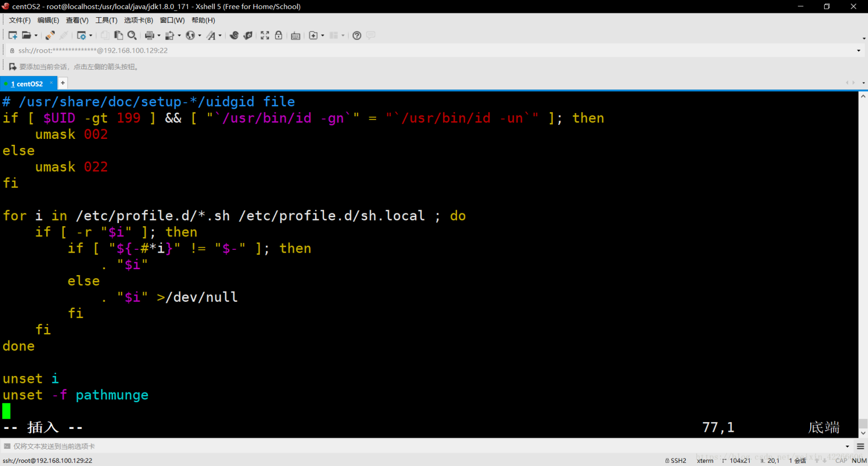Expand the address bar history dropdown
This screenshot has width=868, height=466.
tap(858, 50)
